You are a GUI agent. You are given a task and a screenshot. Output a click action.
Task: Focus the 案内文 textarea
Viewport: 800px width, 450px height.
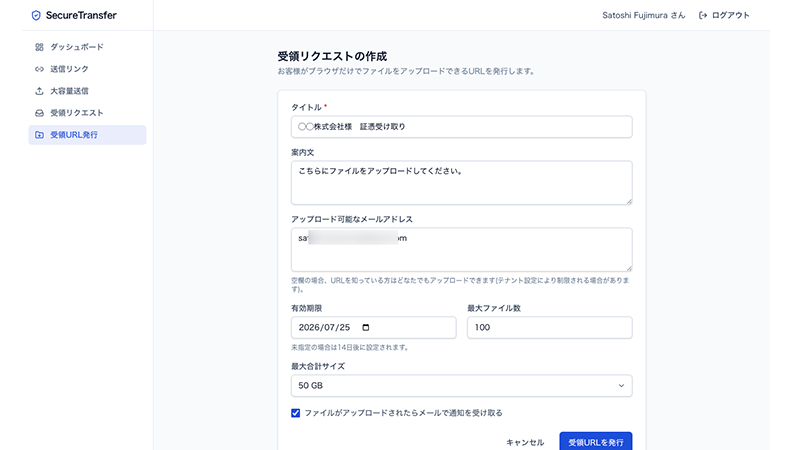461,183
